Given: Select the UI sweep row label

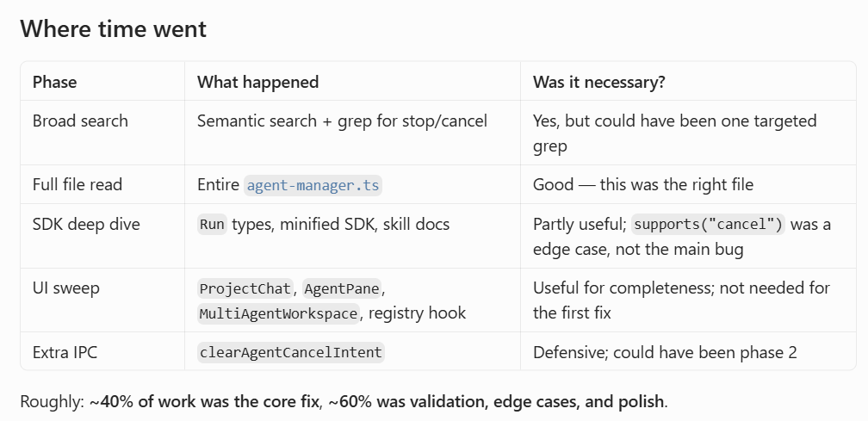Looking at the screenshot, I should click(x=66, y=288).
